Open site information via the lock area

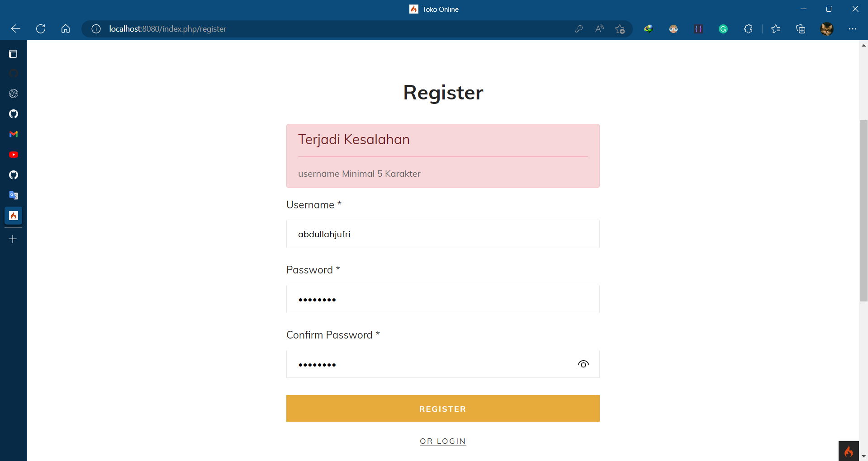(95, 28)
